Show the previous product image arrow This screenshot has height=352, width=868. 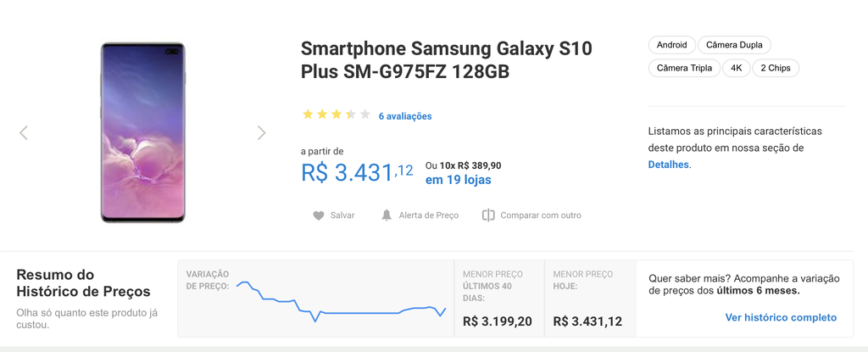tap(23, 132)
